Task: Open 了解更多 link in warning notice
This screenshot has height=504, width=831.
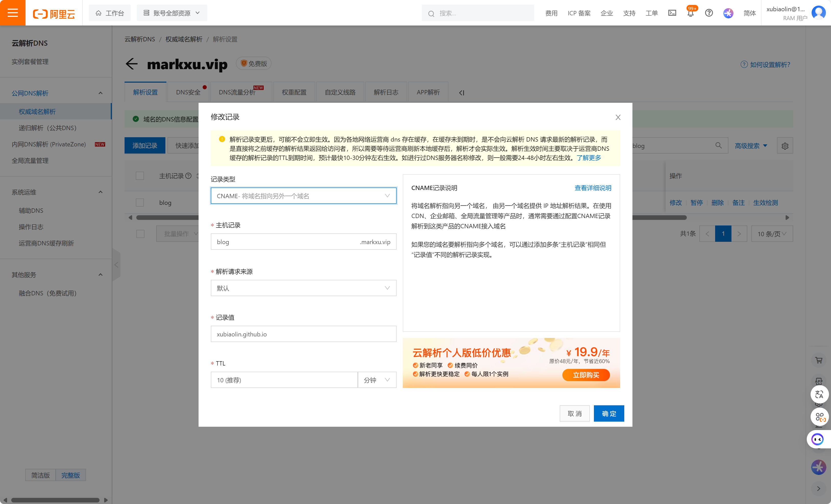Action: coord(589,158)
